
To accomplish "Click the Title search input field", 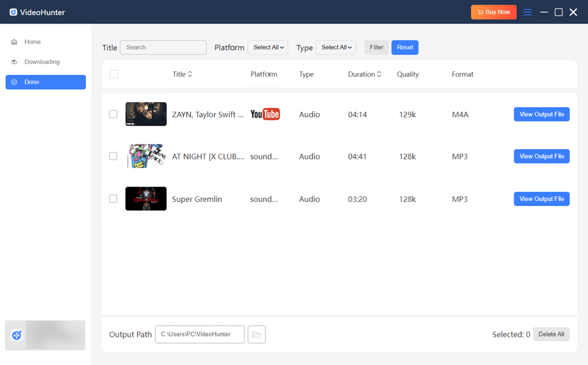I will click(x=163, y=48).
